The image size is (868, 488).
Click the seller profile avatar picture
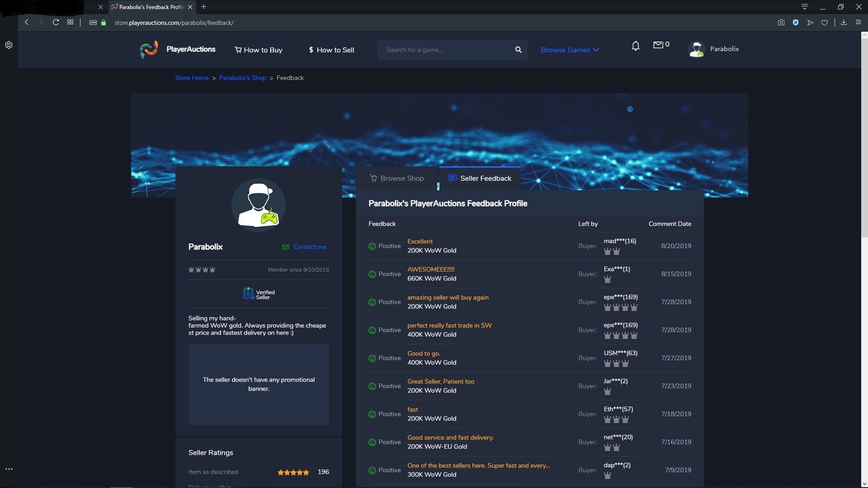click(259, 205)
